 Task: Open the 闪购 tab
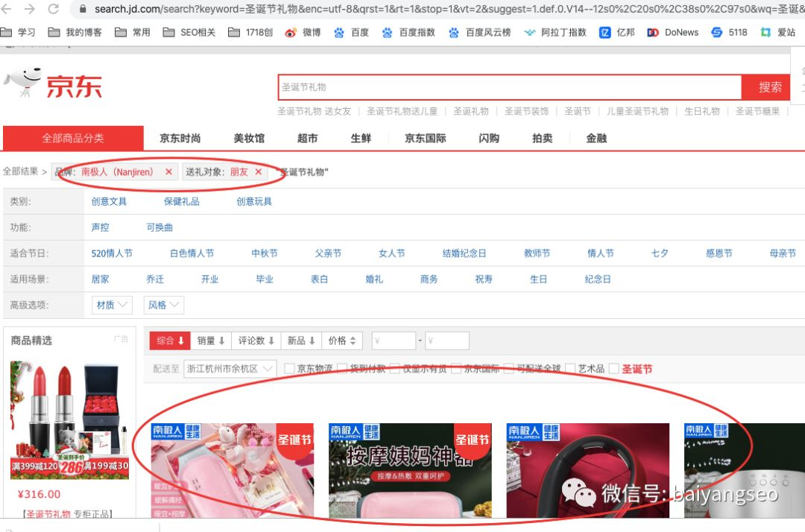pyautogui.click(x=489, y=138)
